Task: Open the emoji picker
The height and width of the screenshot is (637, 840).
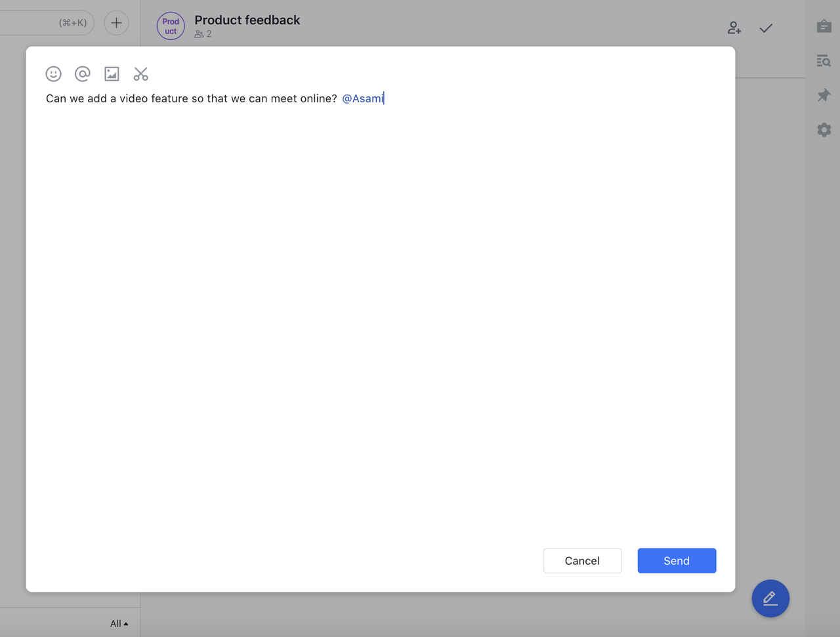Action: (54, 74)
